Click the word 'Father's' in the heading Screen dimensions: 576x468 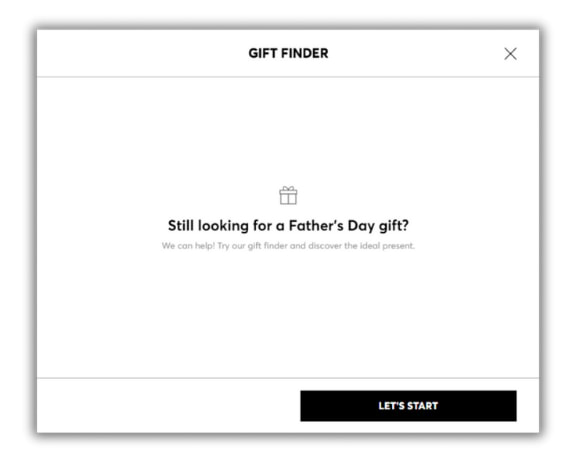(316, 225)
